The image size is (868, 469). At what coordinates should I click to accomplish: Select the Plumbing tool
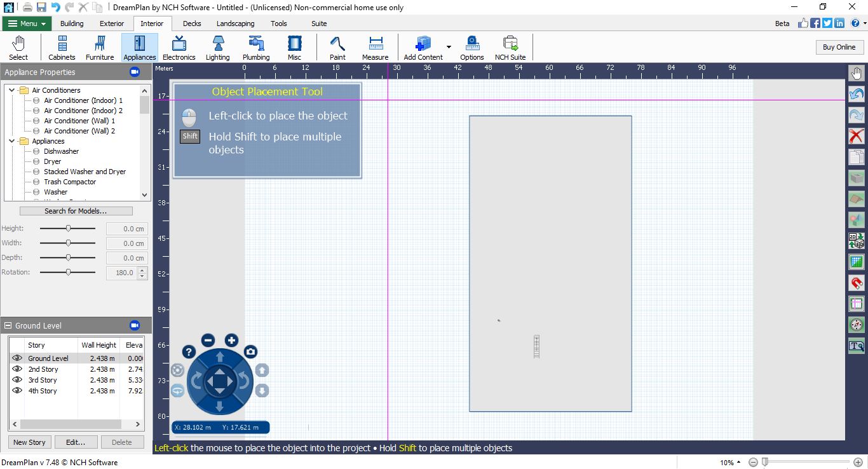(256, 48)
